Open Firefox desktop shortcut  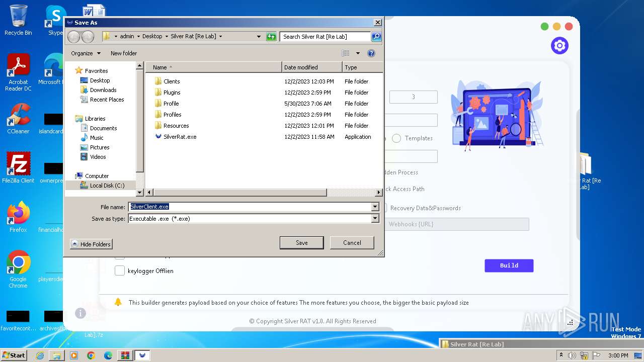[18, 217]
